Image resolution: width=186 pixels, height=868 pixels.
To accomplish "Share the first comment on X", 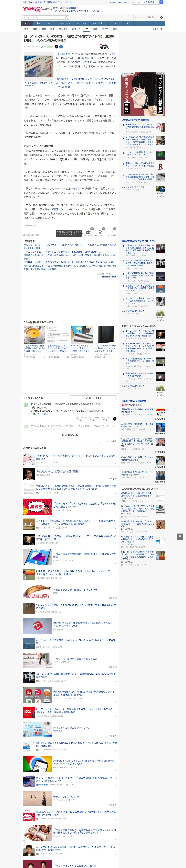I will coord(114,419).
